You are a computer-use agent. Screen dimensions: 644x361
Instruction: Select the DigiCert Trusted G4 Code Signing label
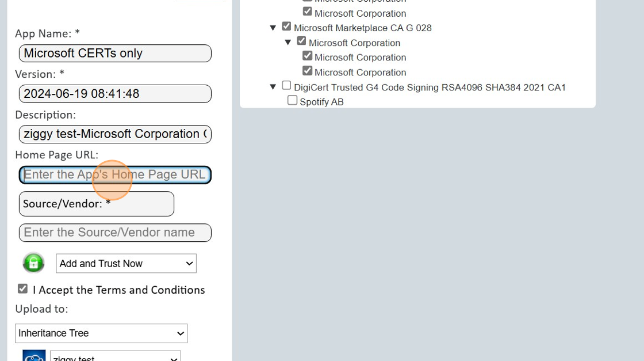point(430,88)
